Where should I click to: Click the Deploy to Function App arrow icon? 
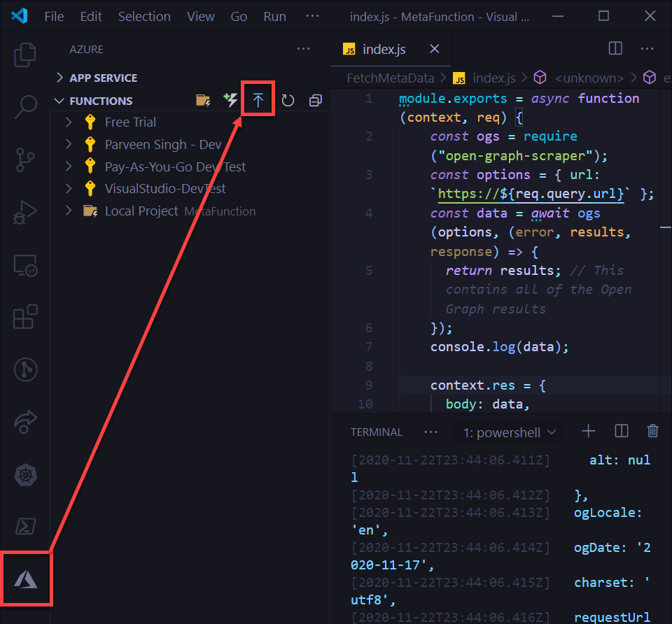click(258, 99)
